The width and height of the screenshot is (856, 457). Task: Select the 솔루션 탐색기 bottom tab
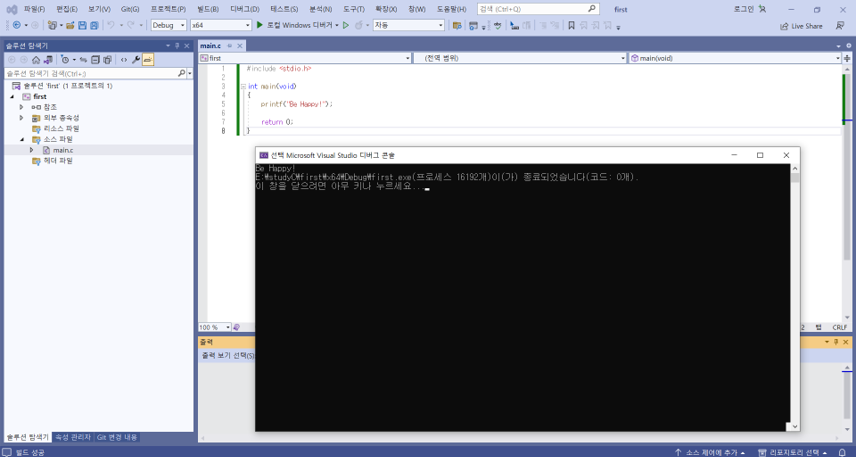28,437
